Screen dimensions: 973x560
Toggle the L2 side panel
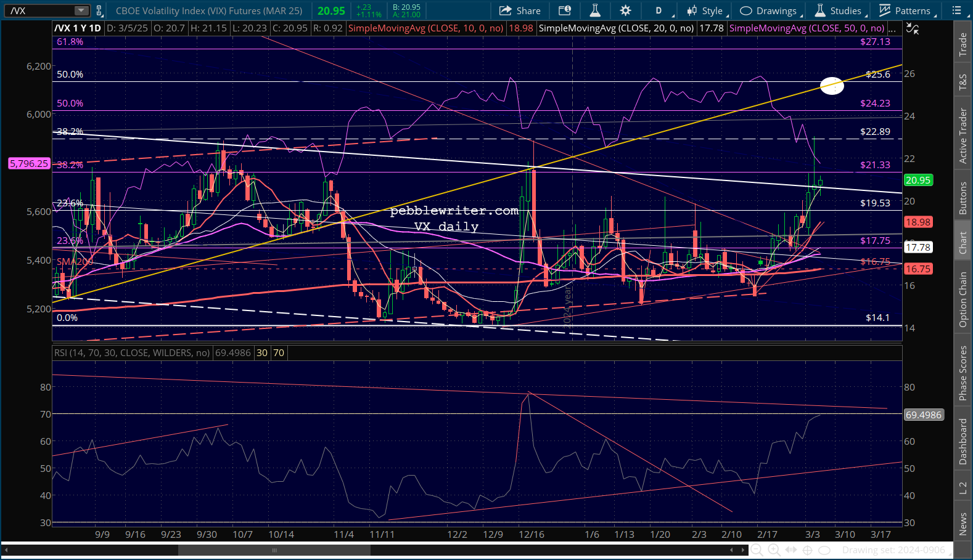coord(963,489)
